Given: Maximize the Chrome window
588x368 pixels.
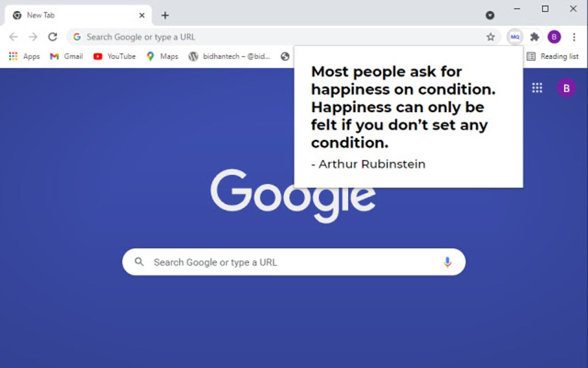Looking at the screenshot, I should (545, 8).
